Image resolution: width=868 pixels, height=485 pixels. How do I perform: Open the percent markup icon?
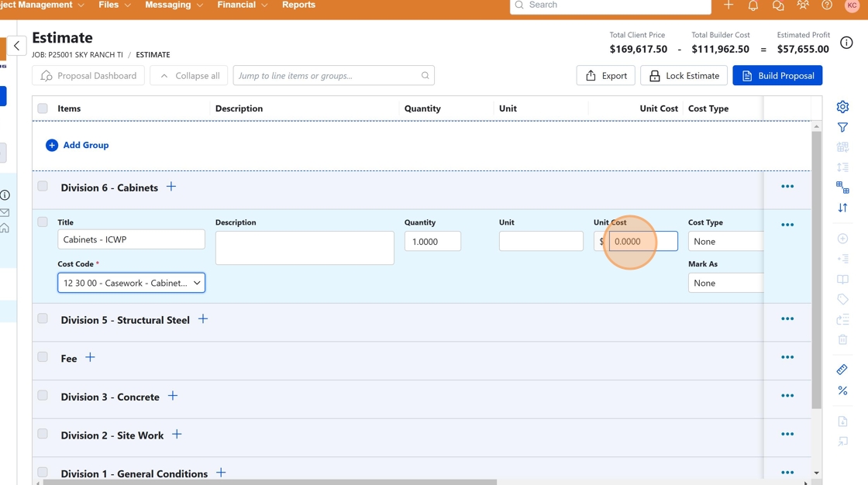tap(842, 390)
